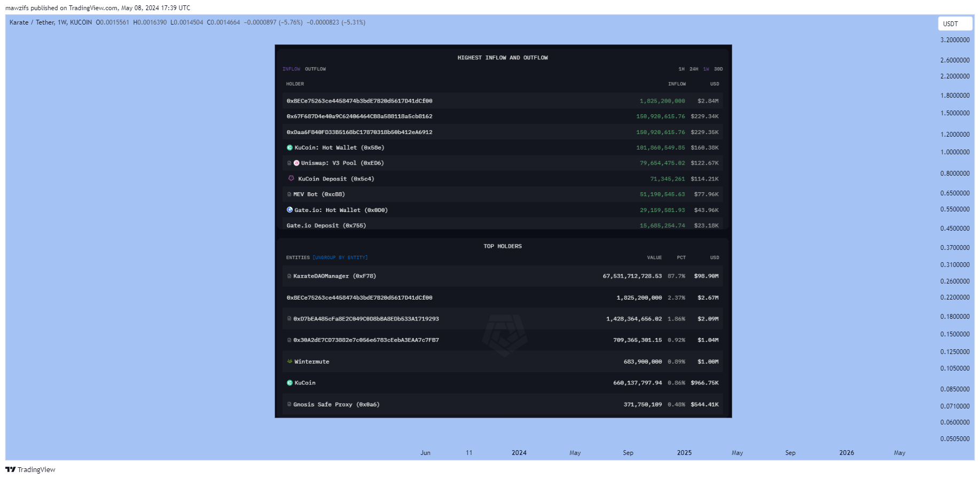Open KuCoin Deposit (0x5c4) holder
Screen dimensions: 980x479
[336, 179]
